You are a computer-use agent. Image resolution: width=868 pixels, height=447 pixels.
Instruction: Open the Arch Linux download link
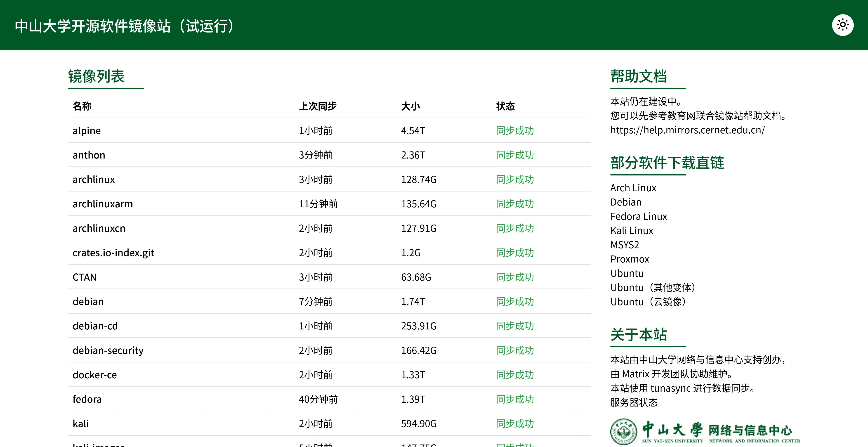pos(633,187)
